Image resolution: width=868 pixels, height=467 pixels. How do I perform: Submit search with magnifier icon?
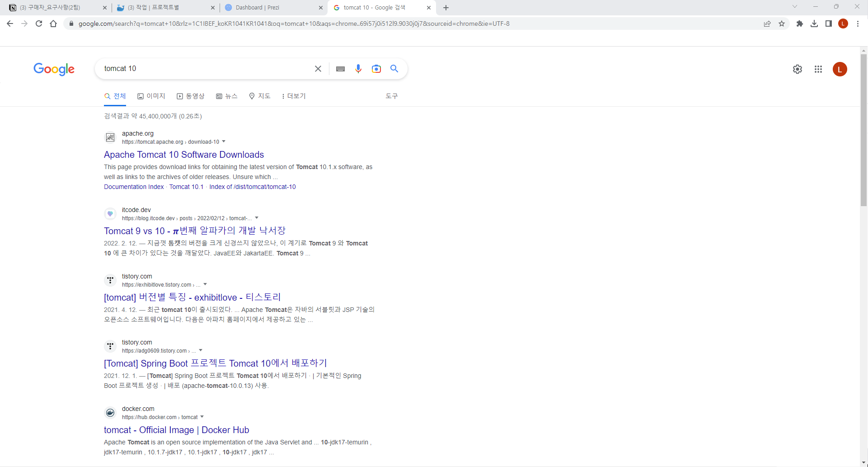tap(394, 69)
